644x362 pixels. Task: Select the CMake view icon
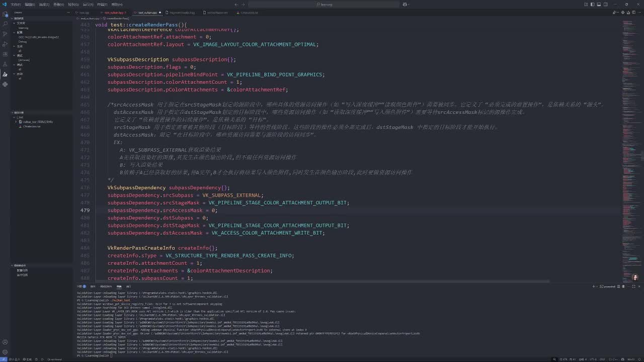pos(5,74)
